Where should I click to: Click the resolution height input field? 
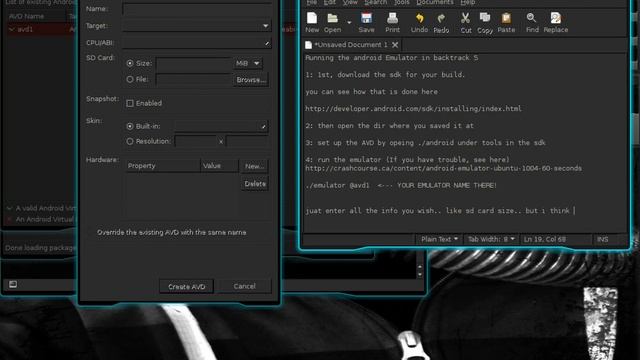click(247, 142)
